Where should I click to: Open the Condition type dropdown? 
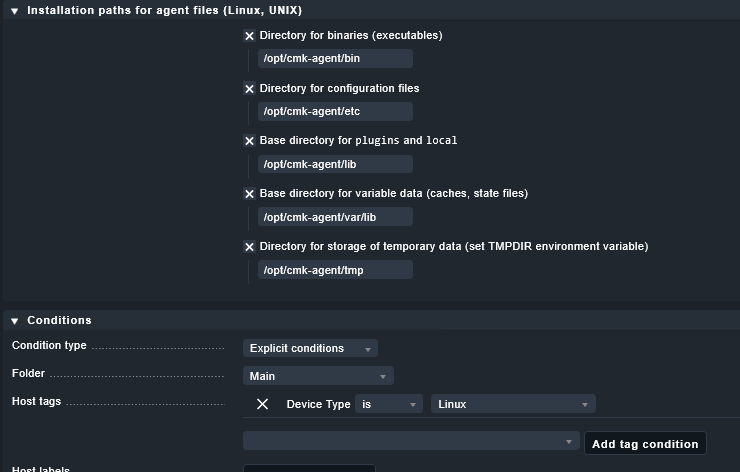pyautogui.click(x=310, y=349)
